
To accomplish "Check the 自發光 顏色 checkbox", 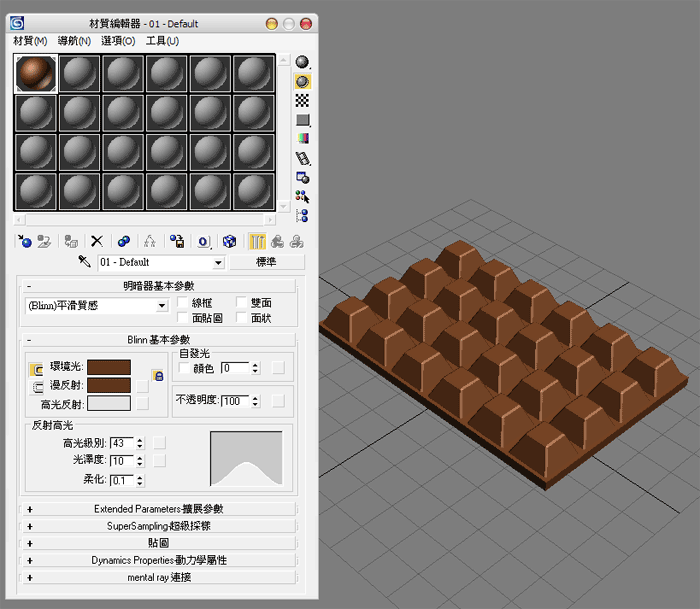I will [184, 368].
